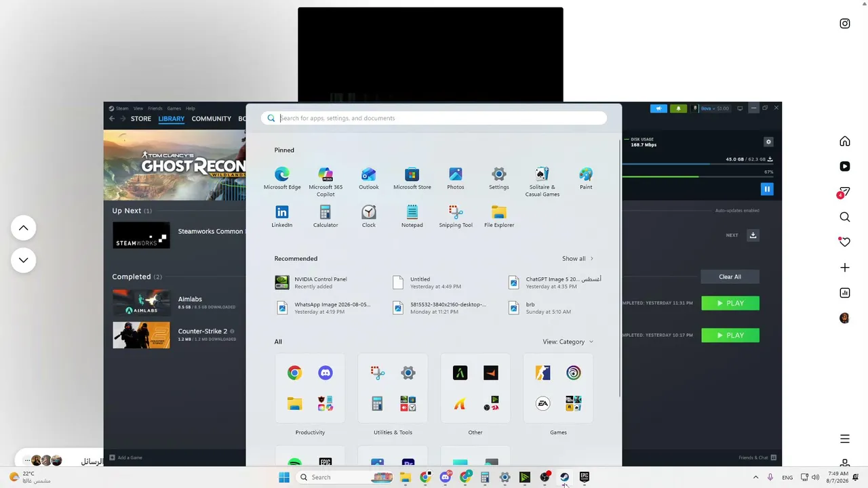Click the Steam back arrow

pyautogui.click(x=113, y=119)
